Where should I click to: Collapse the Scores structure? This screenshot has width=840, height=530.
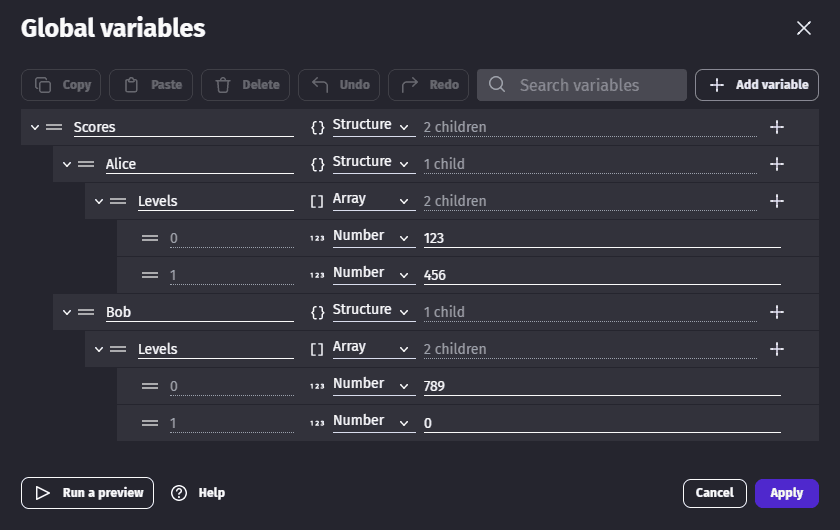(x=35, y=127)
